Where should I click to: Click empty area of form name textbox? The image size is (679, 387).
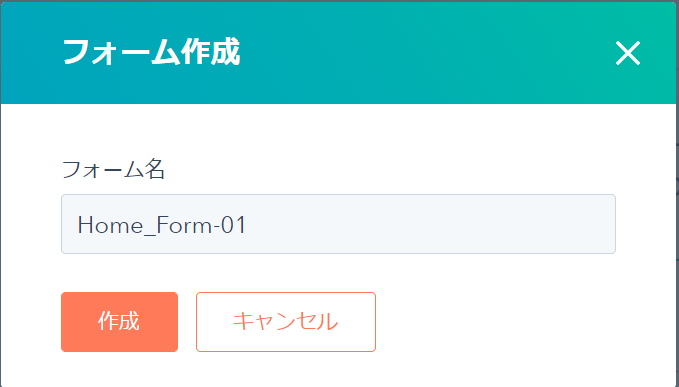[433, 224]
